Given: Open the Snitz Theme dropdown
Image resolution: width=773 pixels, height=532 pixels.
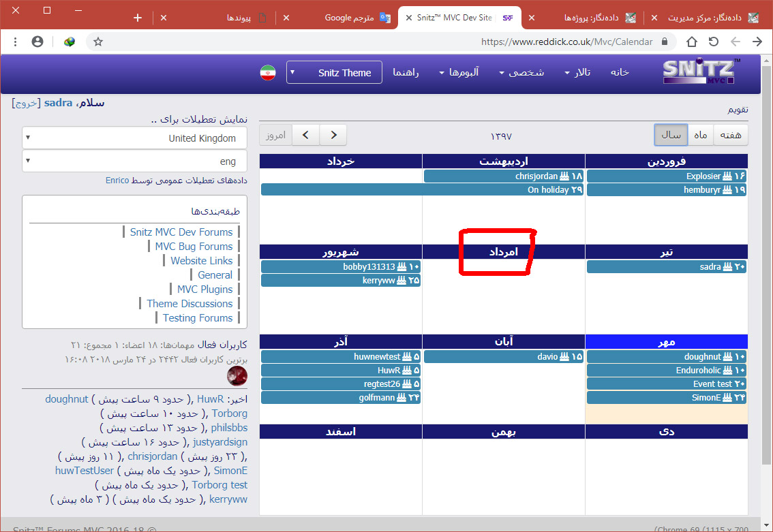Looking at the screenshot, I should [334, 73].
